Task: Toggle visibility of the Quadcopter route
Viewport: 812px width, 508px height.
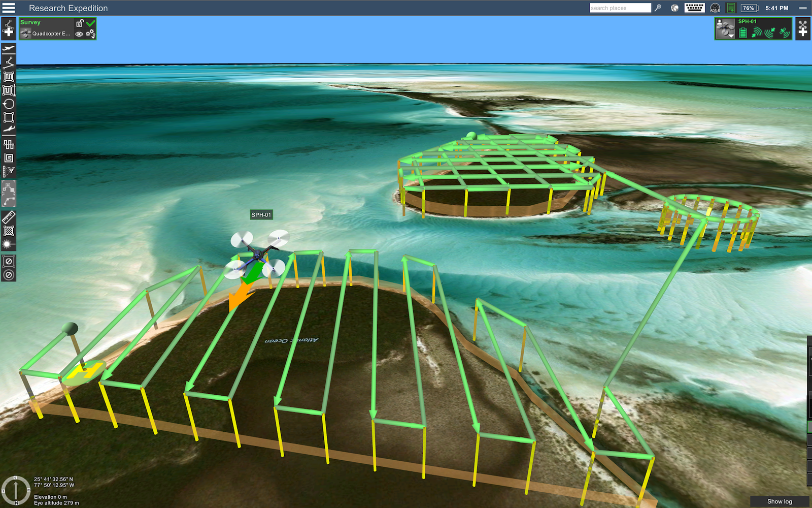Action: click(x=79, y=34)
